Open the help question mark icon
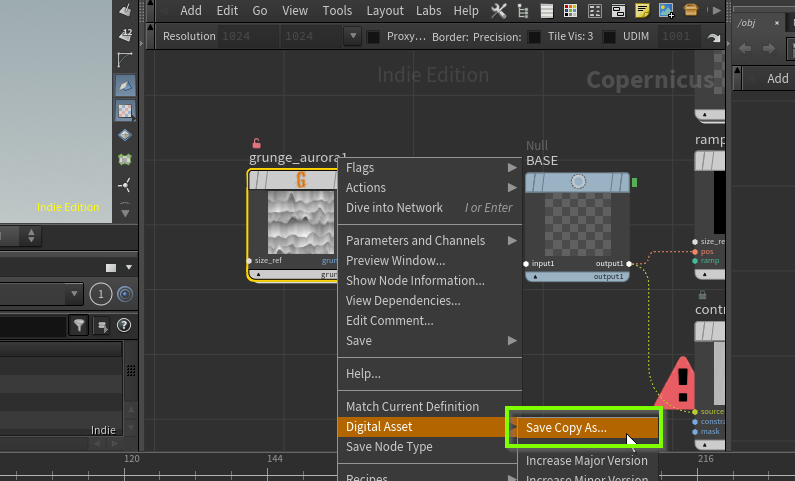The width and height of the screenshot is (795, 481). 125,325
